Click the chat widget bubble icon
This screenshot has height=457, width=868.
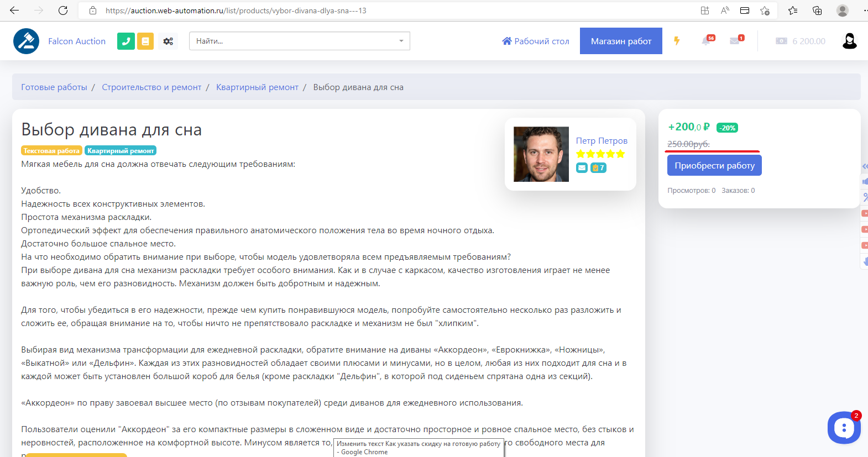pos(844,427)
